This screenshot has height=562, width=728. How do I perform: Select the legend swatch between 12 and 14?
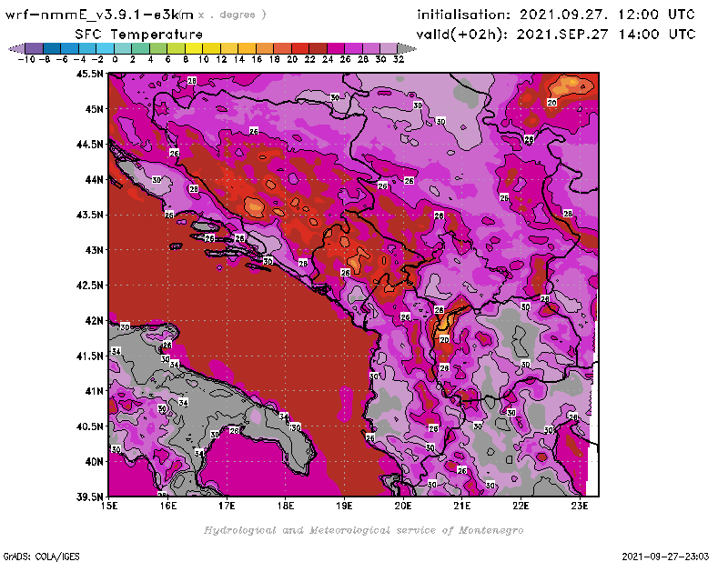pos(229,48)
